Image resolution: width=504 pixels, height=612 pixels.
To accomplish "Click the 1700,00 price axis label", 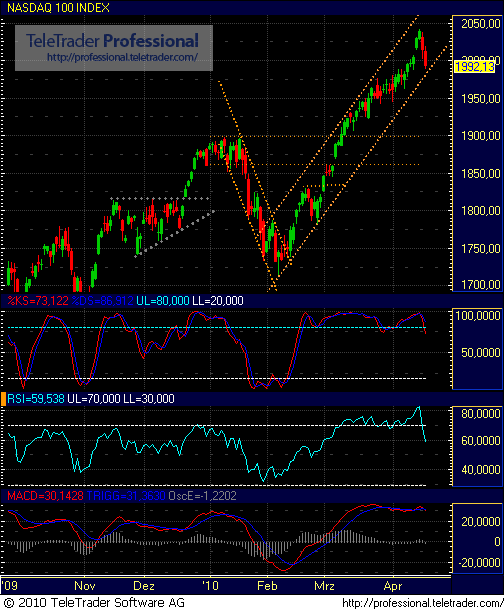I will coord(481,285).
